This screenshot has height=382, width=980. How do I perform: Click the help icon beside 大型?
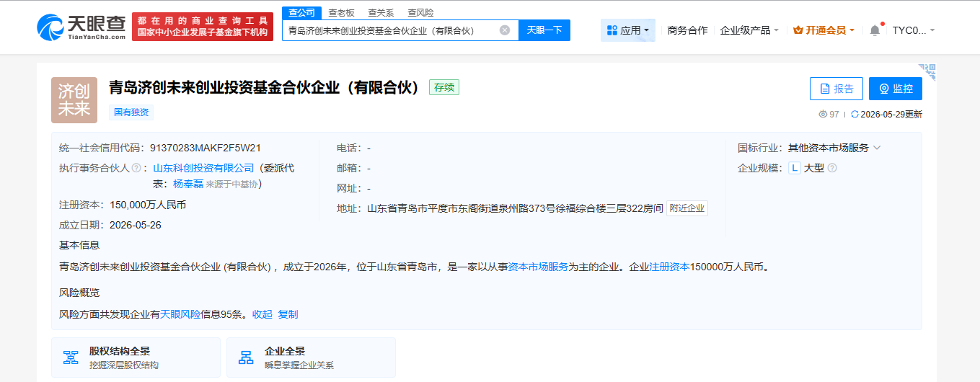coord(832,168)
